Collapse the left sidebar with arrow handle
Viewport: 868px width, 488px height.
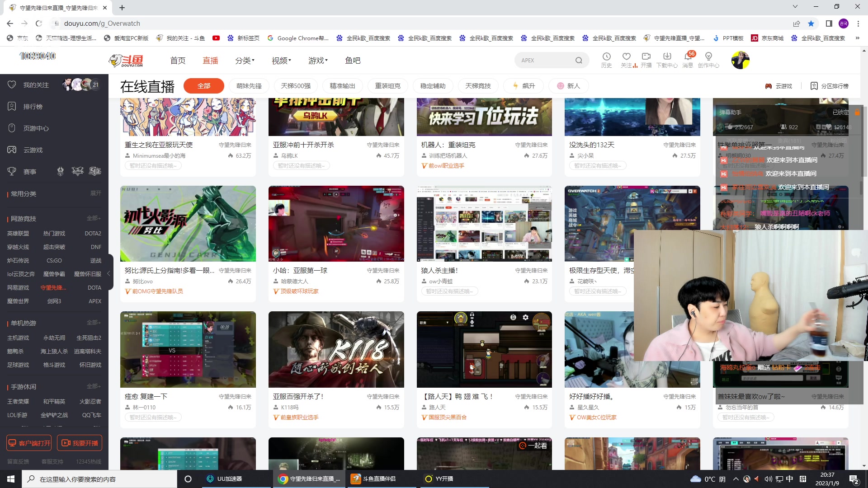click(x=108, y=273)
